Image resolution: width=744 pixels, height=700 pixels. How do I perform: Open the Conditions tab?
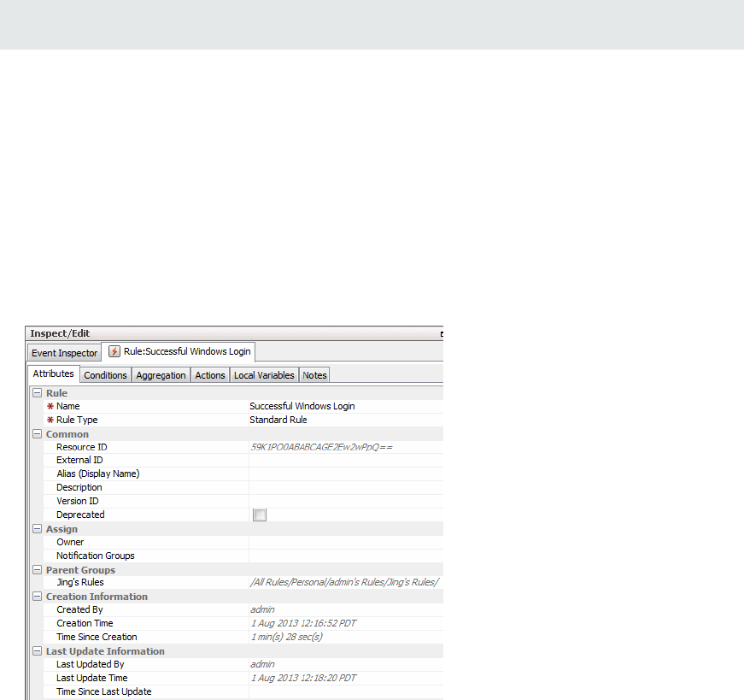105,375
